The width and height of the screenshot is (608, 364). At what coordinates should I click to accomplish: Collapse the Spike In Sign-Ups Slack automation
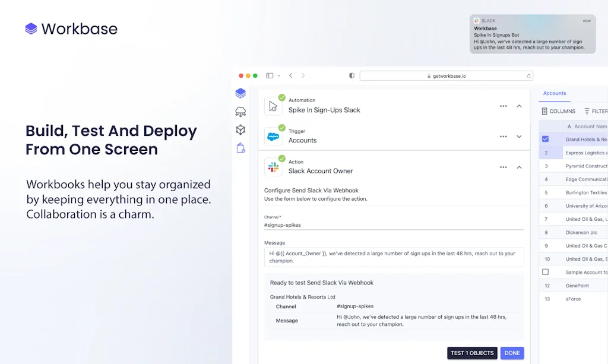(519, 106)
